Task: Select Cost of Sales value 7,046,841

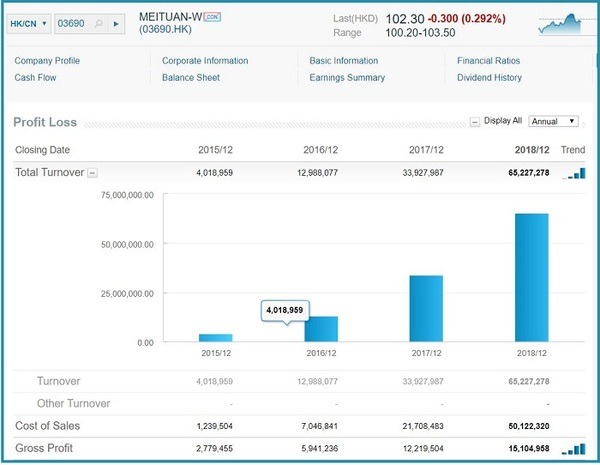Action: point(320,426)
